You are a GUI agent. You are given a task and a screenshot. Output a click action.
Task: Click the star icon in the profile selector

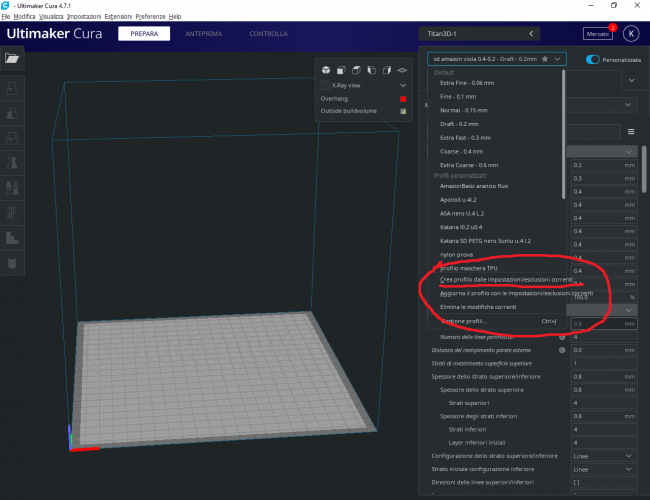pos(544,59)
